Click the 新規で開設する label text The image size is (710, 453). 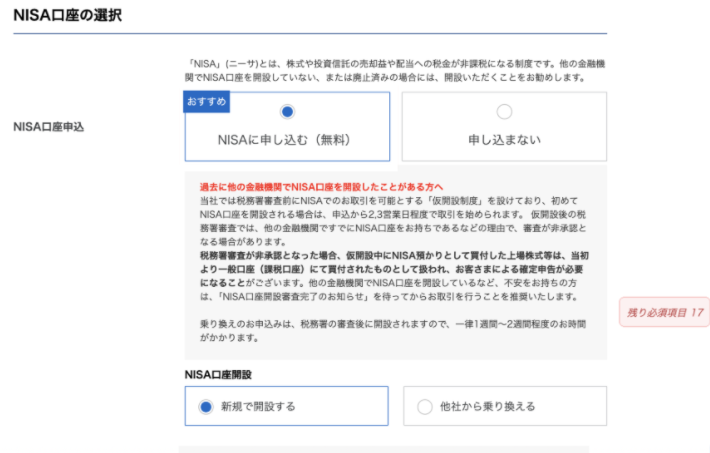[x=259, y=406]
